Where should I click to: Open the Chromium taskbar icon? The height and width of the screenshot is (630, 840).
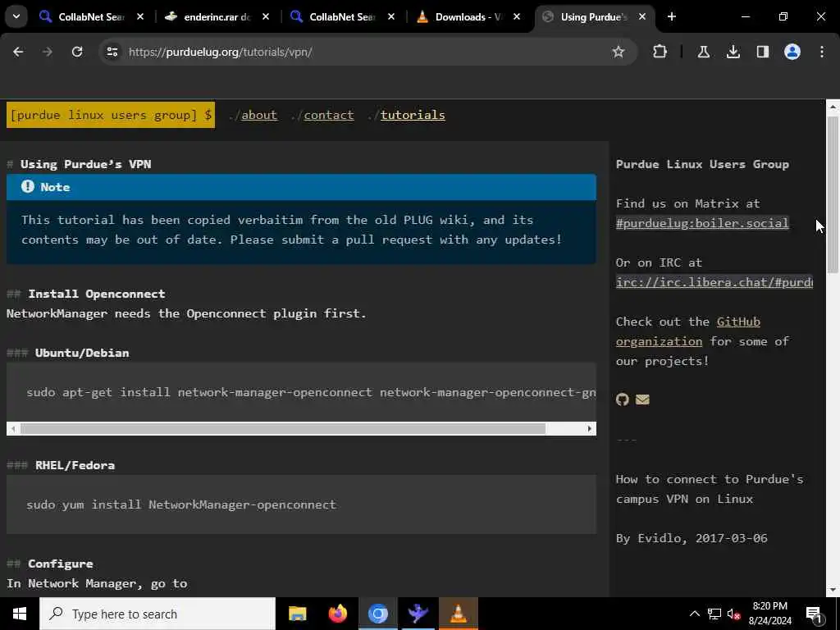377,614
